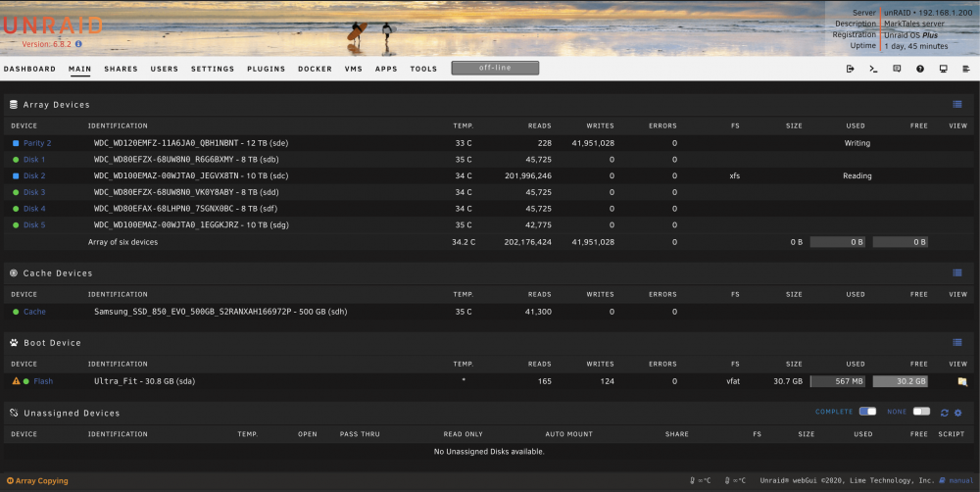Click the Parity 2 writes value 41,951,028

coord(593,143)
